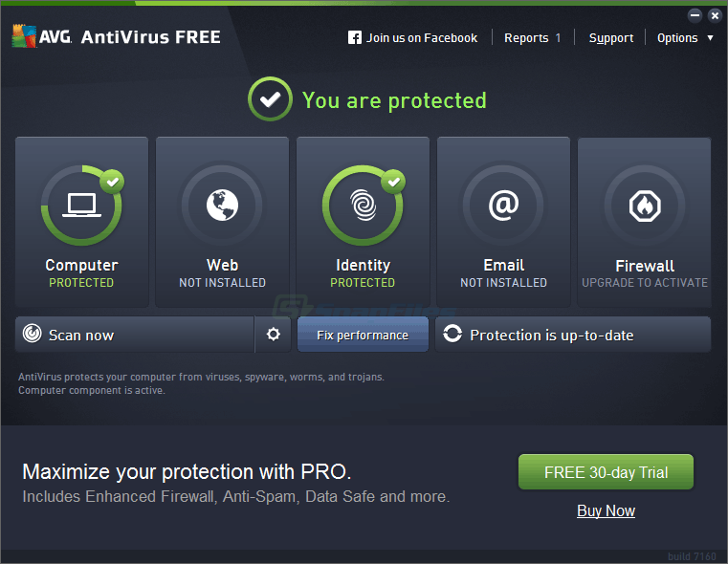
Task: Select the Firewall flame icon
Action: click(x=644, y=206)
